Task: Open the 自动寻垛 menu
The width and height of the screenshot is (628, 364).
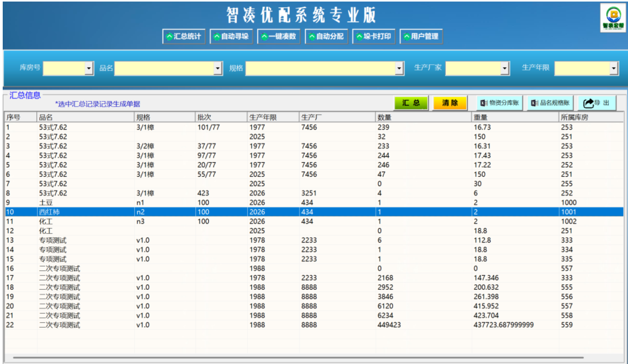Action: tap(231, 36)
